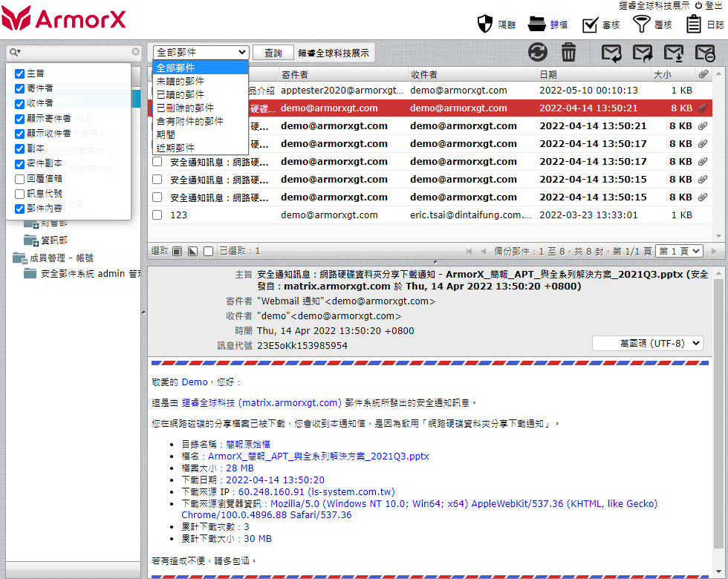Screen dimensions: 728x579
Task: Uncheck the 顯示寄件者 checkbox
Action: pyautogui.click(x=19, y=119)
